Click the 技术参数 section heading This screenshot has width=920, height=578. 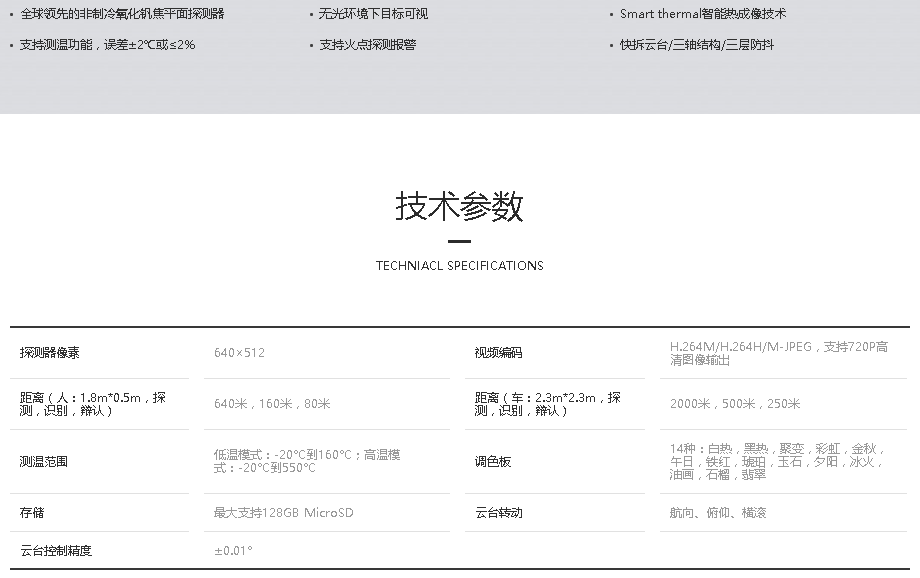(x=459, y=207)
